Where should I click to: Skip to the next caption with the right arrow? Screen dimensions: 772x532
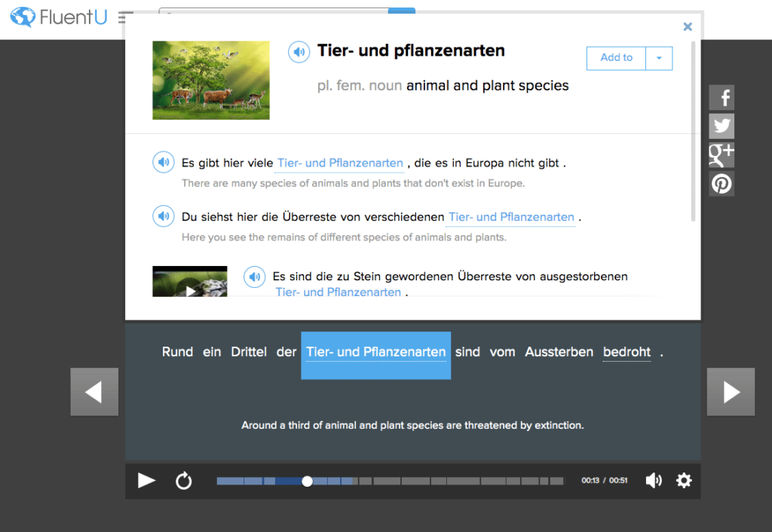[731, 392]
